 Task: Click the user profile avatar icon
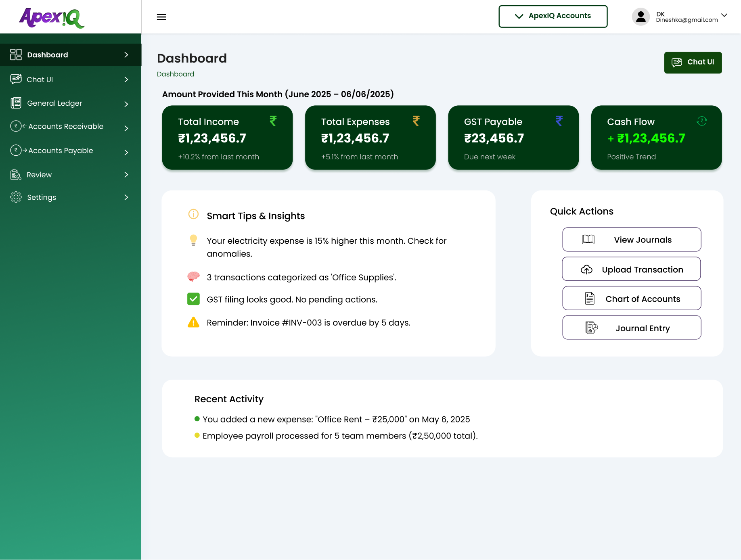(x=641, y=17)
